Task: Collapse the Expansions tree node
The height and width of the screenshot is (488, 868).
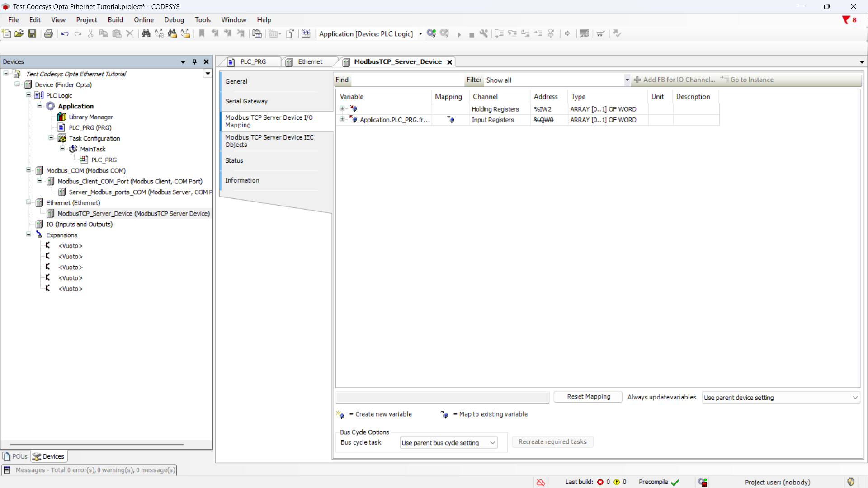Action: 28,235
